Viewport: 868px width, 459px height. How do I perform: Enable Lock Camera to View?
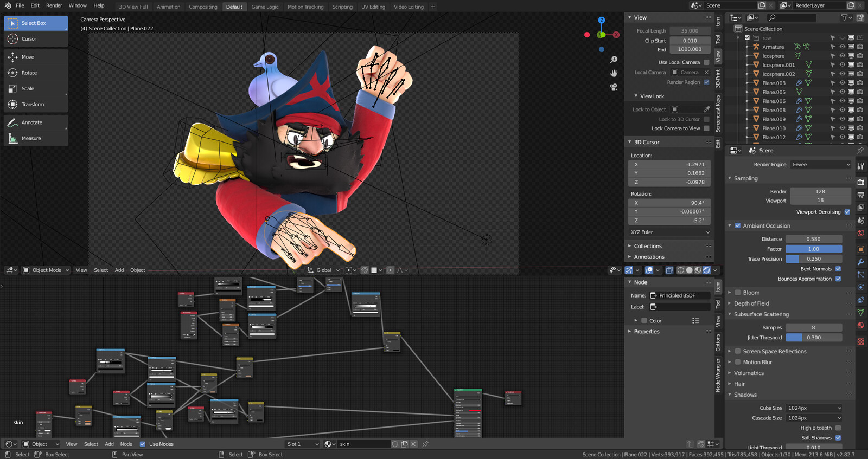706,128
